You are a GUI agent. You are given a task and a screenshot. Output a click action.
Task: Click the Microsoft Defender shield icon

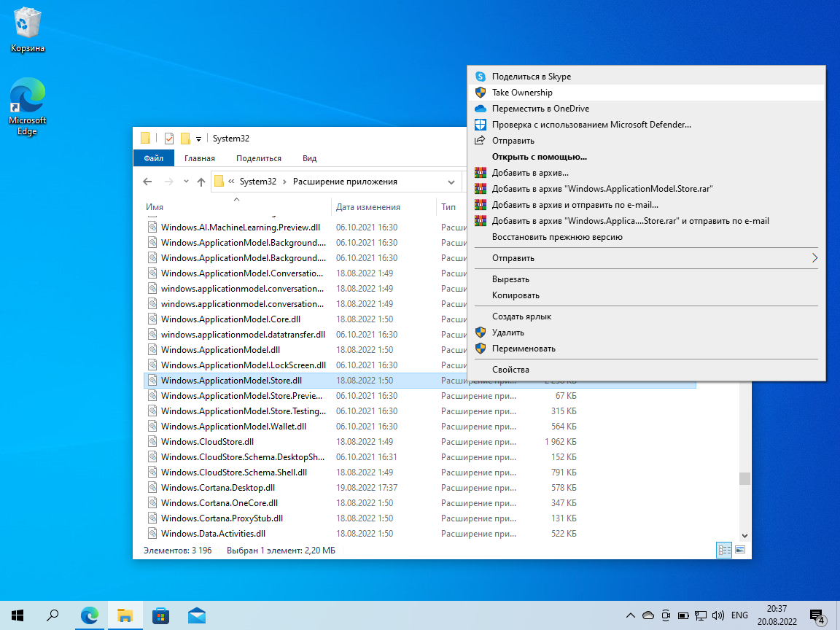(481, 125)
